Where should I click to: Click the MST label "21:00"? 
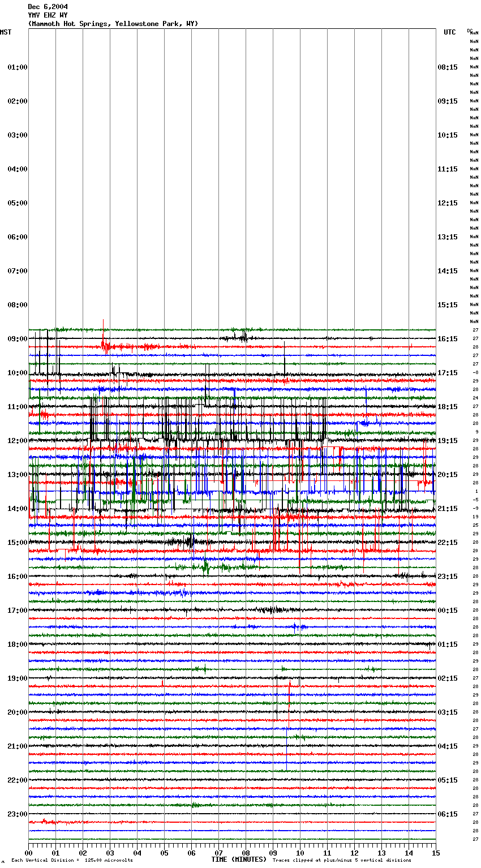18,746
